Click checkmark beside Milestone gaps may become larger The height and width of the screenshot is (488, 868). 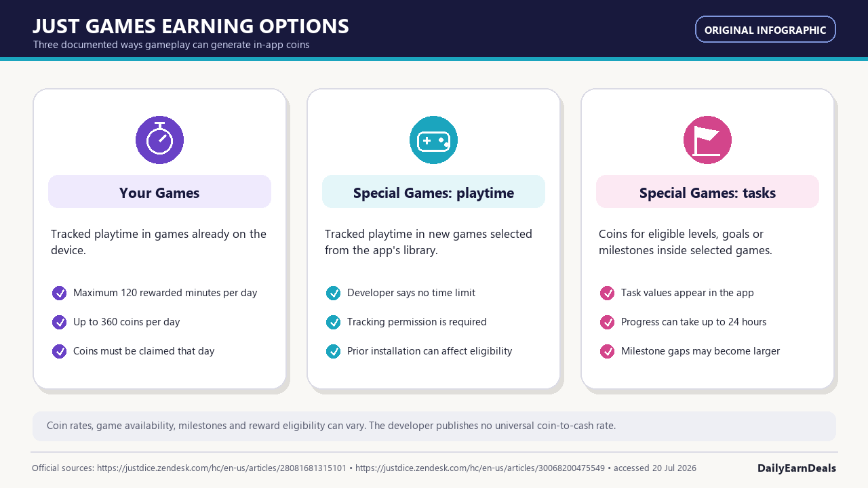pyautogui.click(x=607, y=351)
